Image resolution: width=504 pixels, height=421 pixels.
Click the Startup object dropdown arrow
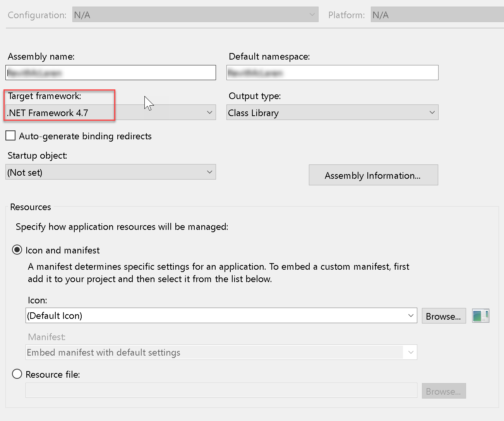(x=209, y=172)
